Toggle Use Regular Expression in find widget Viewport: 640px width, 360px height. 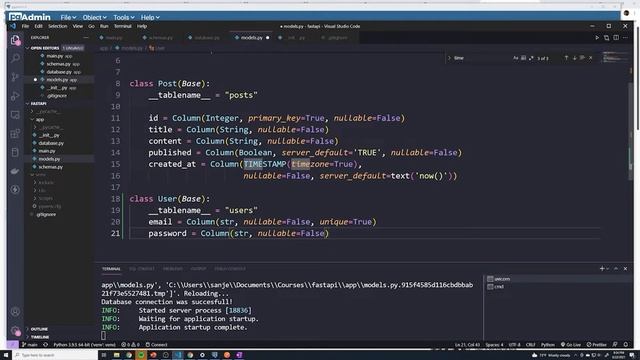click(531, 58)
